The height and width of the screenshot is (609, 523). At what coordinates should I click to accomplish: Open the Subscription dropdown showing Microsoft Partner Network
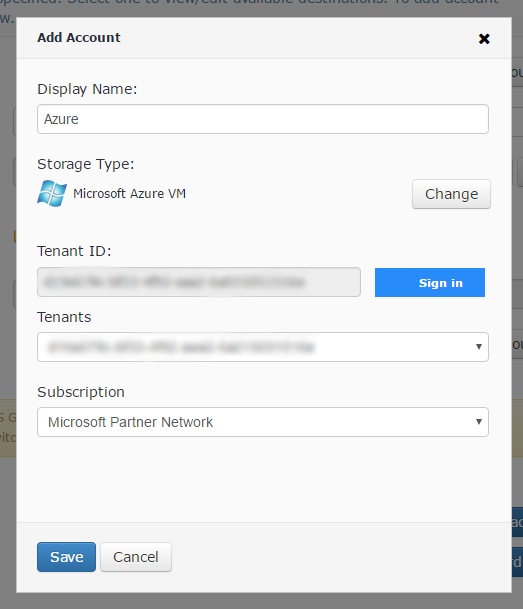tap(263, 422)
